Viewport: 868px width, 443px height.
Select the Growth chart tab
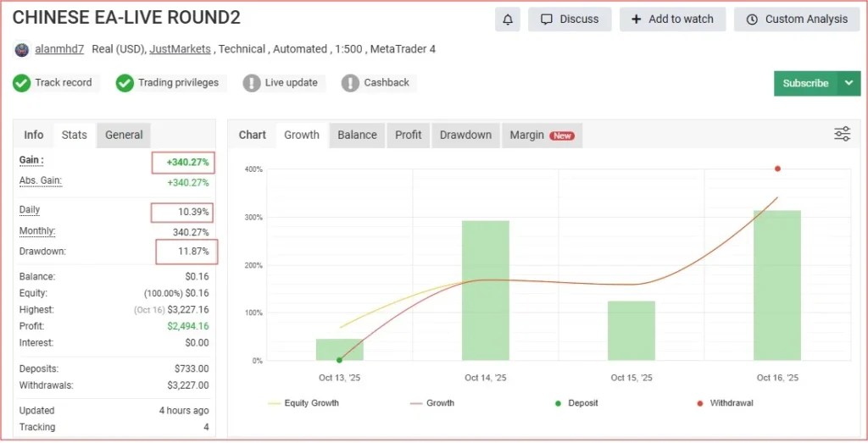point(302,135)
